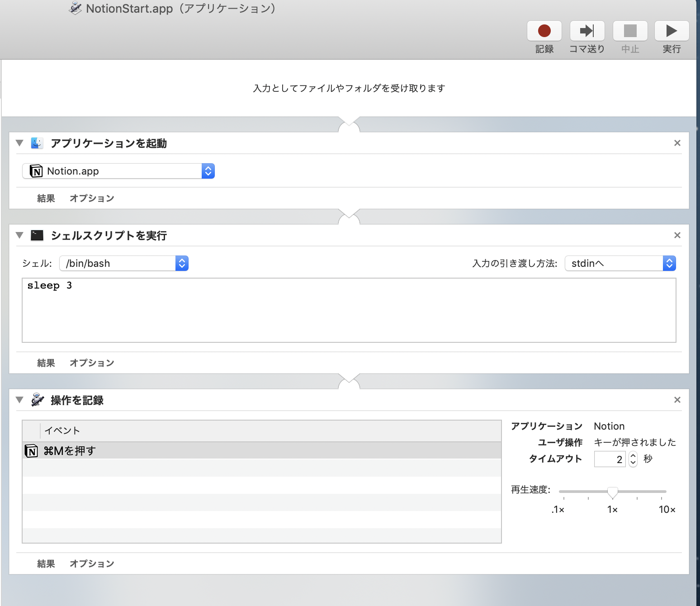Open the /bin/bash shell dropdown

pyautogui.click(x=124, y=263)
